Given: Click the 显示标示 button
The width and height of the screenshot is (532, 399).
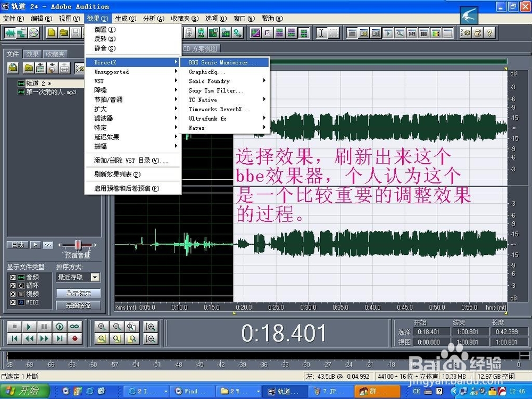Looking at the screenshot, I should [78, 294].
